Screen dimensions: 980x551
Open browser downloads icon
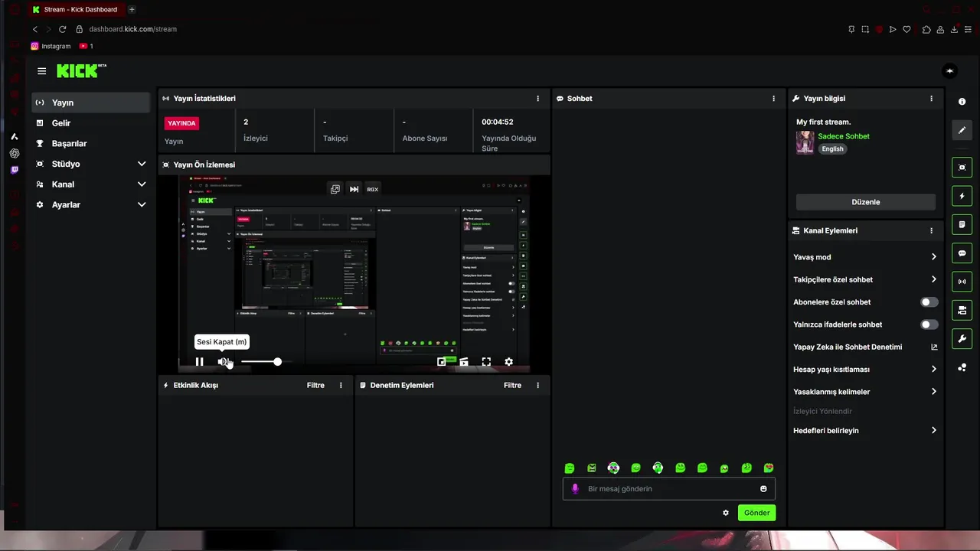954,29
